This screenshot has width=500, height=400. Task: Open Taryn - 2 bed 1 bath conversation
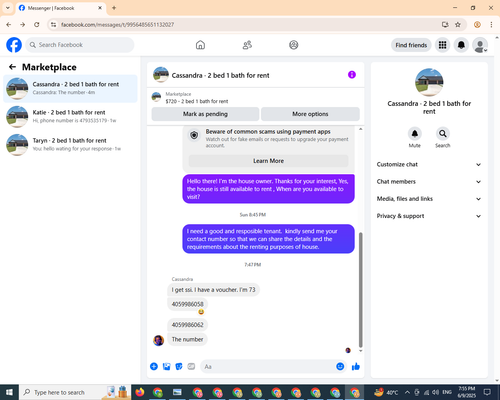coord(70,145)
